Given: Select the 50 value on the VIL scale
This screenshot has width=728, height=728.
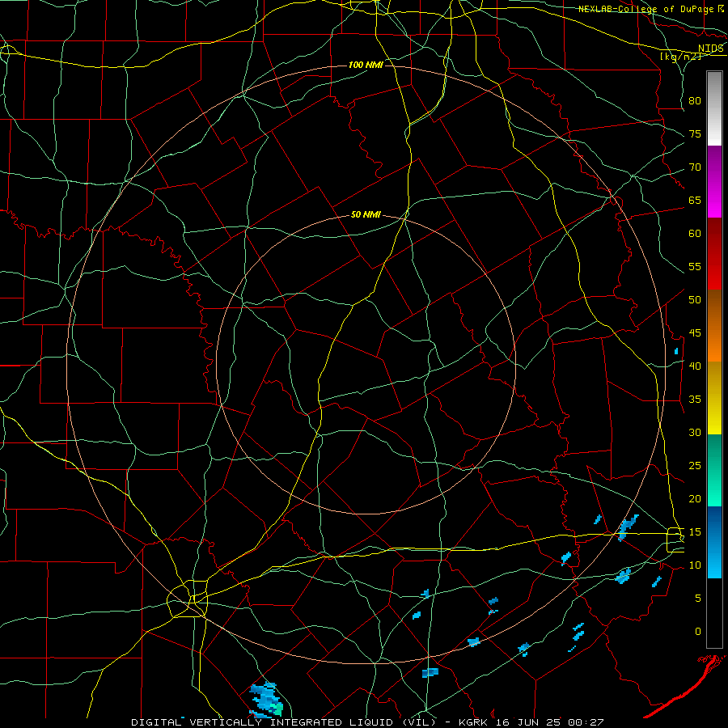Looking at the screenshot, I should 695,300.
